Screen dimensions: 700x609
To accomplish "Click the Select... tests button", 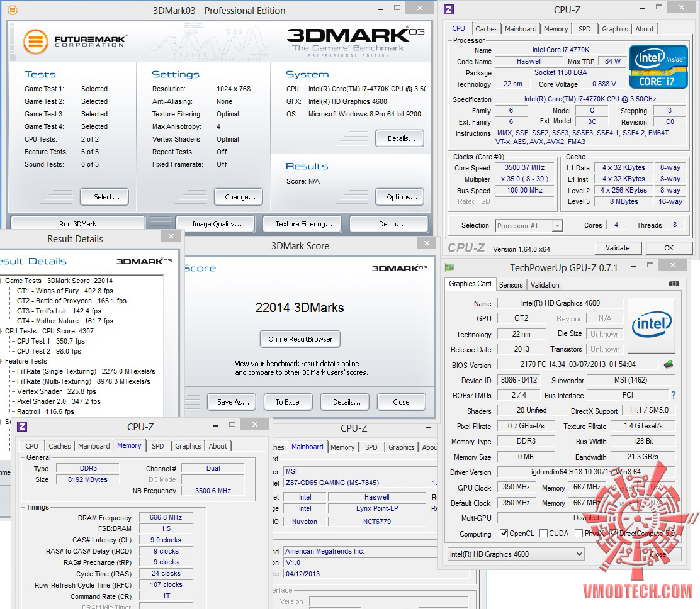I will 104,197.
